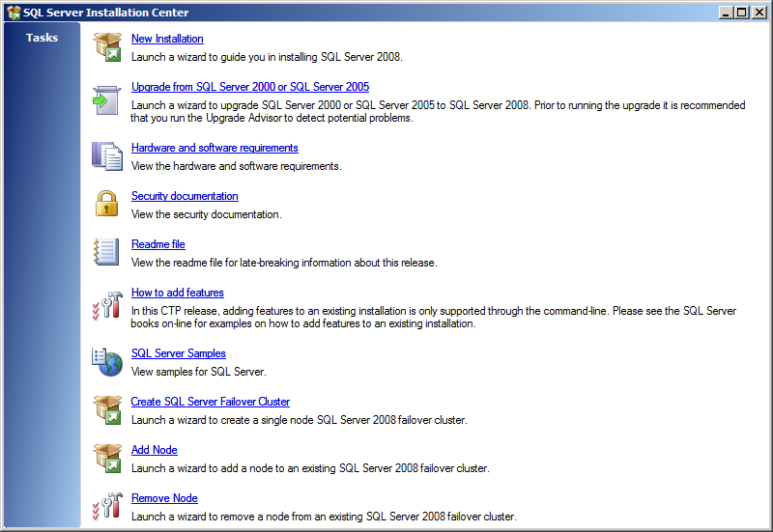Open the SQL Server Samples link
The width and height of the screenshot is (773, 532).
click(178, 353)
